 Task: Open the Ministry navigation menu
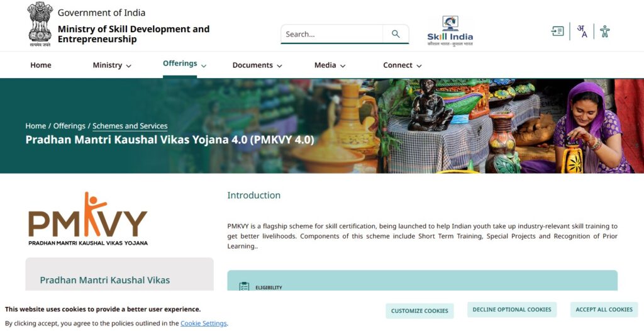(x=107, y=65)
